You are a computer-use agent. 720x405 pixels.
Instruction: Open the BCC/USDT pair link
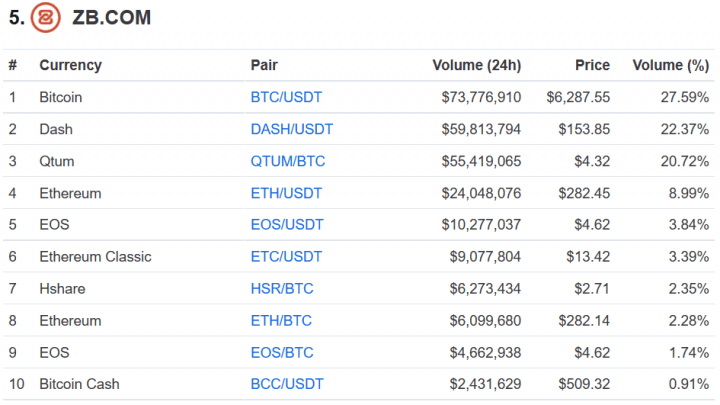coord(287,384)
